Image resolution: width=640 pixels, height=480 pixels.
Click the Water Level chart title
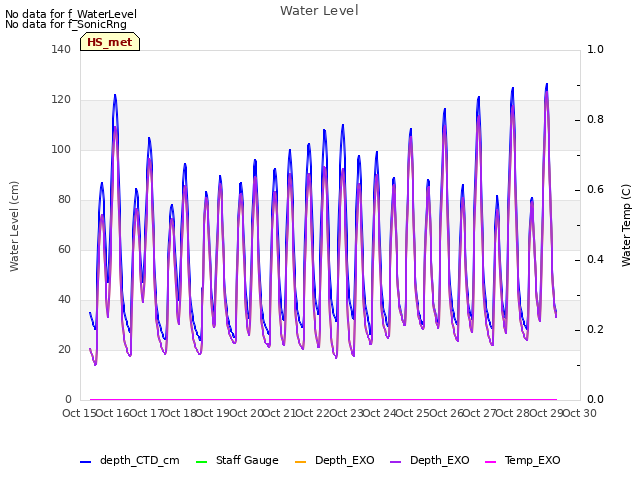click(319, 11)
